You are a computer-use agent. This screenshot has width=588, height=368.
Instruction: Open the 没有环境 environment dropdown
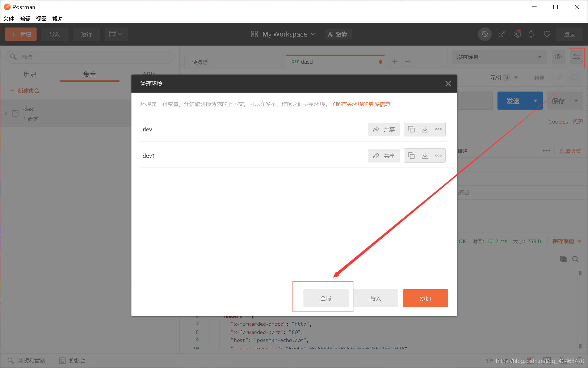pos(499,57)
